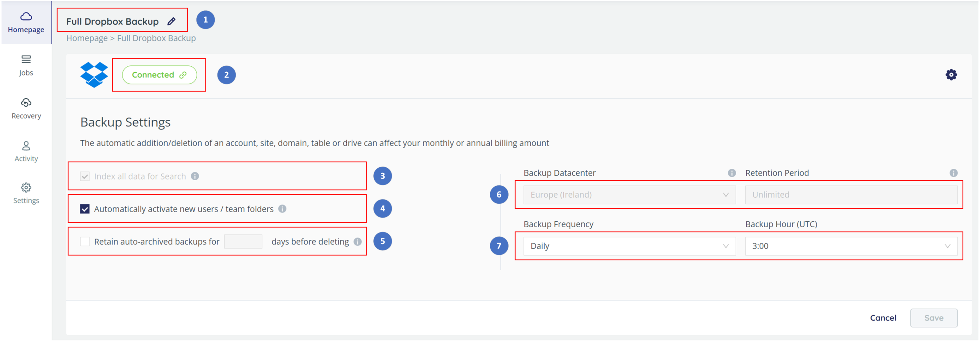Image resolution: width=980 pixels, height=341 pixels.
Task: Toggle Index all data for Search checkbox
Action: pos(85,176)
